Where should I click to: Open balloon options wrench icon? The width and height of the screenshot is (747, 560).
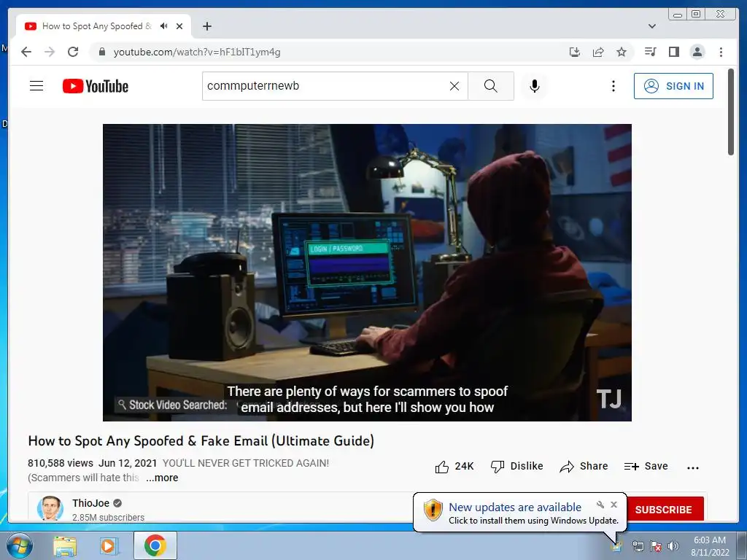point(600,505)
